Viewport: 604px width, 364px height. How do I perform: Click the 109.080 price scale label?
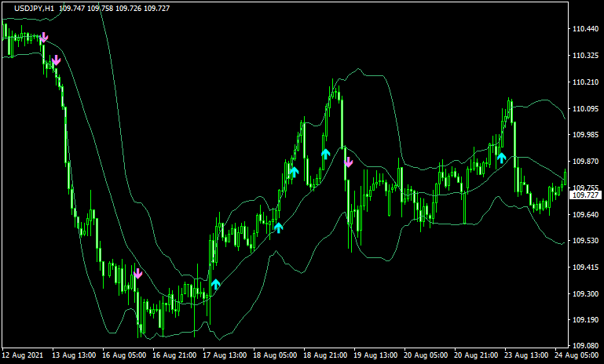[583, 346]
